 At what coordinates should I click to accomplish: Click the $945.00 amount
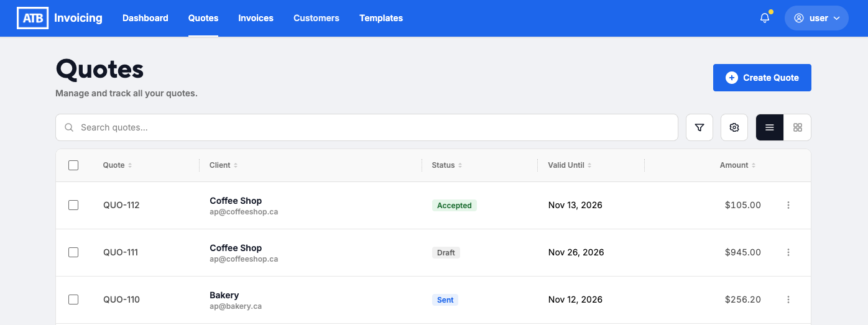pos(743,252)
